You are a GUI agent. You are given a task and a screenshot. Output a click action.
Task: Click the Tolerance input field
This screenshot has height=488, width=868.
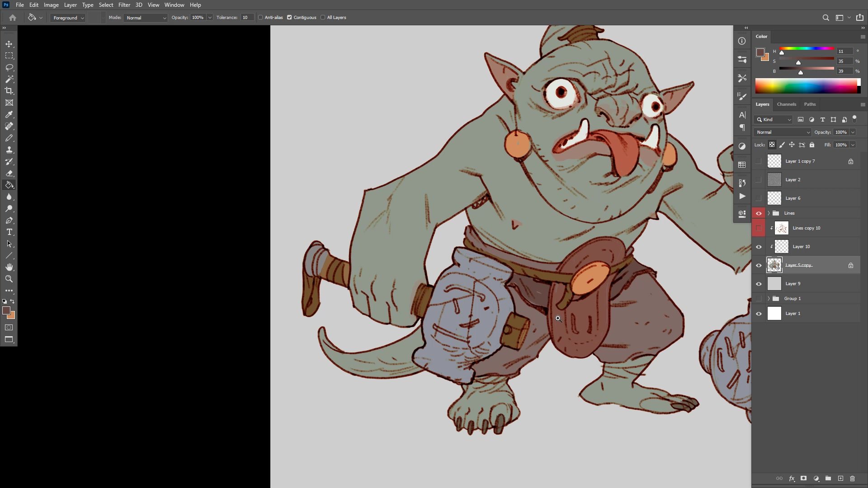[x=247, y=18]
